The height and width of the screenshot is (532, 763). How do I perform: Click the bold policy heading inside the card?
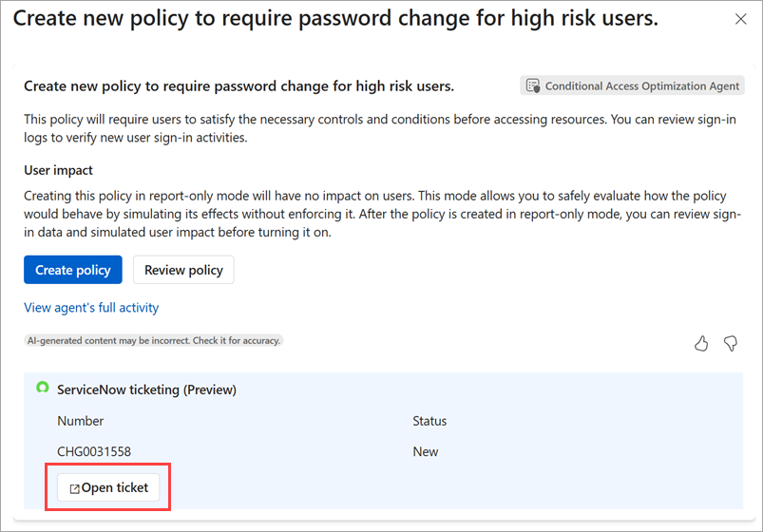(x=238, y=86)
